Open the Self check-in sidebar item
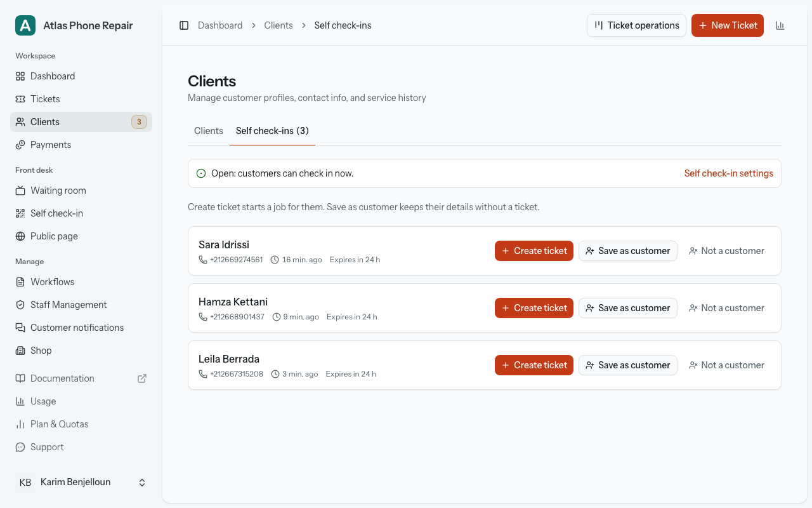The width and height of the screenshot is (812, 508). (x=81, y=213)
